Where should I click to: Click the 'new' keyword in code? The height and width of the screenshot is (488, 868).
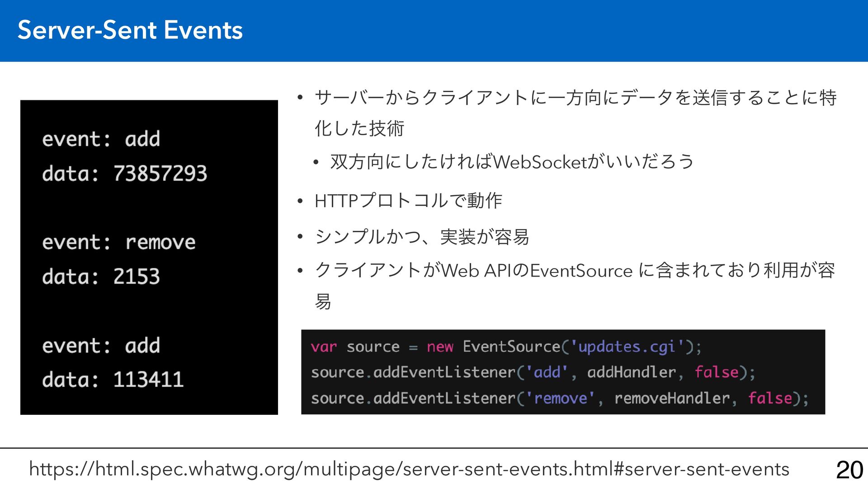point(439,347)
